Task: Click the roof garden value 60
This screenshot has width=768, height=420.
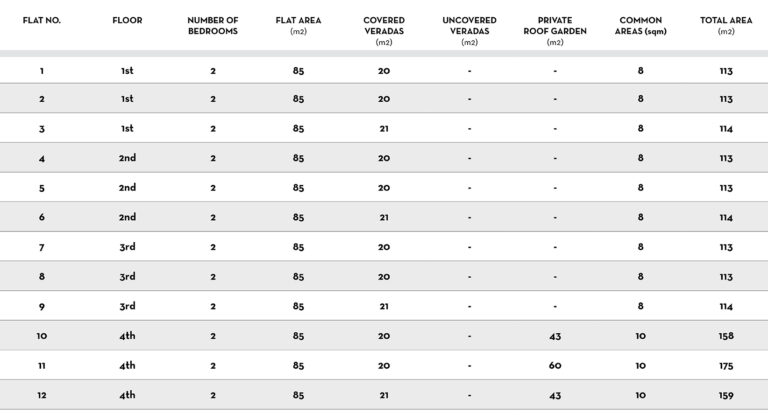Action: (555, 366)
